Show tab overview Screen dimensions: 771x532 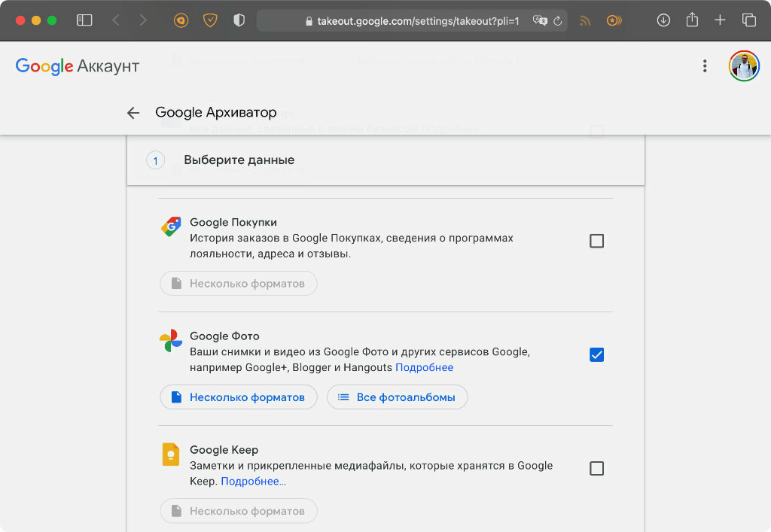[749, 20]
